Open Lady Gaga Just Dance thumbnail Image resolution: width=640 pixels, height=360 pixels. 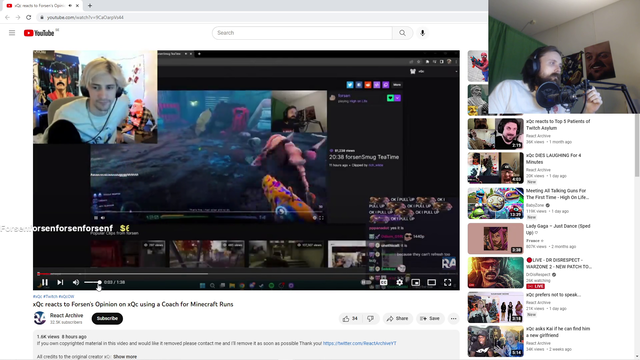[496, 238]
